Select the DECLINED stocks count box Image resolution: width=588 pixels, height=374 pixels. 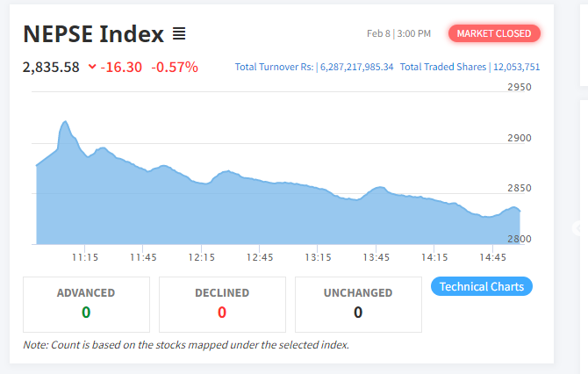point(222,304)
